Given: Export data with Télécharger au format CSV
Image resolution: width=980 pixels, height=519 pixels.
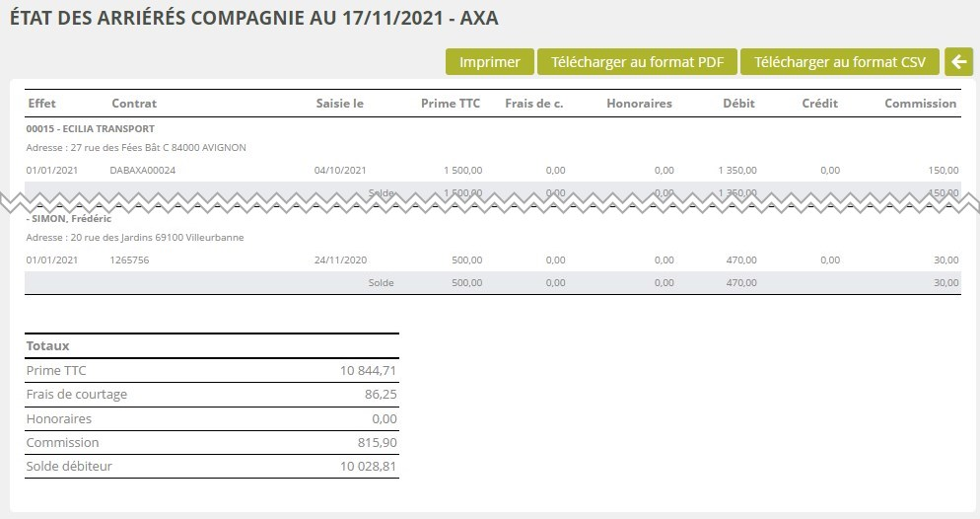Looking at the screenshot, I should pos(840,61).
